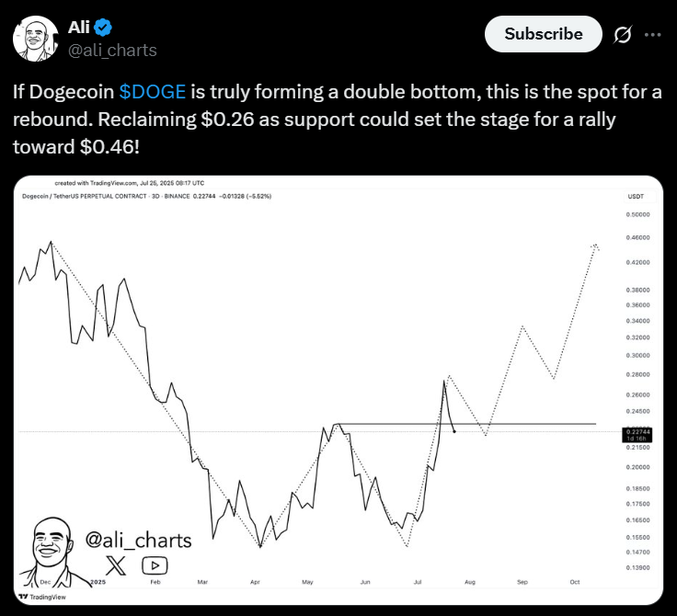Click the Subscribe button

(543, 34)
